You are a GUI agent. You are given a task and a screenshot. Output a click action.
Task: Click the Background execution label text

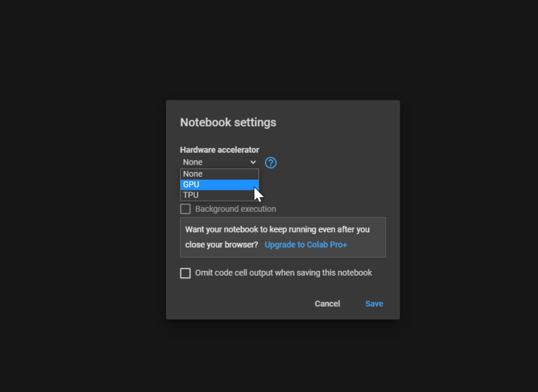tap(235, 209)
